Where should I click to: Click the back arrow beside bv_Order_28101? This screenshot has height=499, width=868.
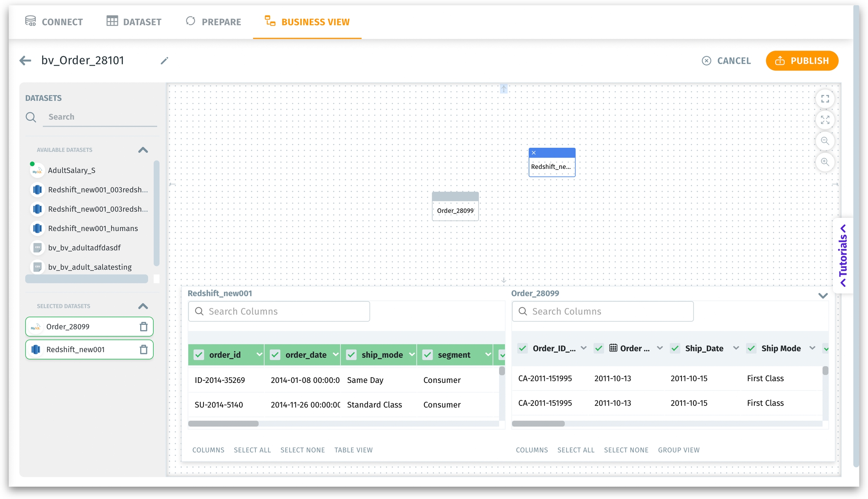click(x=25, y=60)
